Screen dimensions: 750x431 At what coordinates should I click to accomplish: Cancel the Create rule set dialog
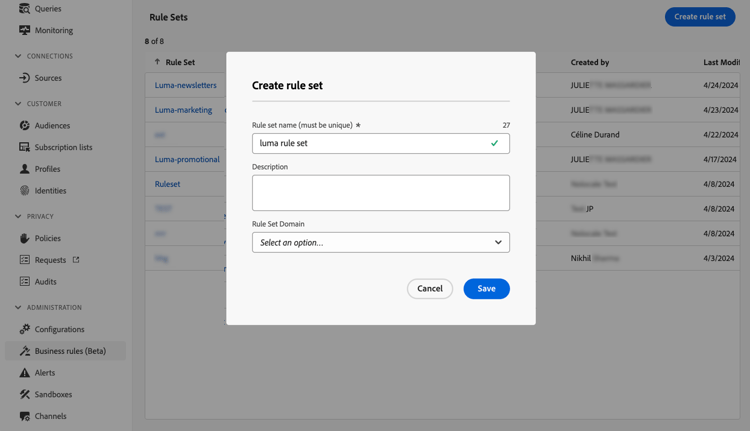click(430, 289)
